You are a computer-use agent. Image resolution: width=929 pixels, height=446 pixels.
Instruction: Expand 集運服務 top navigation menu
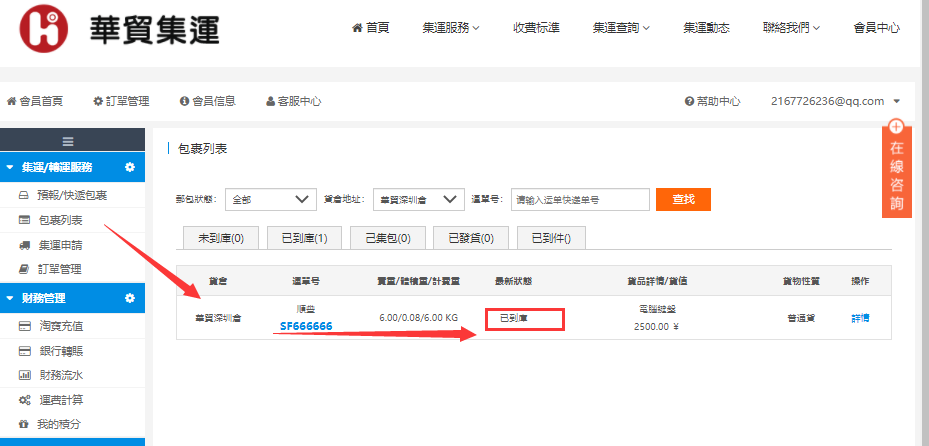451,28
